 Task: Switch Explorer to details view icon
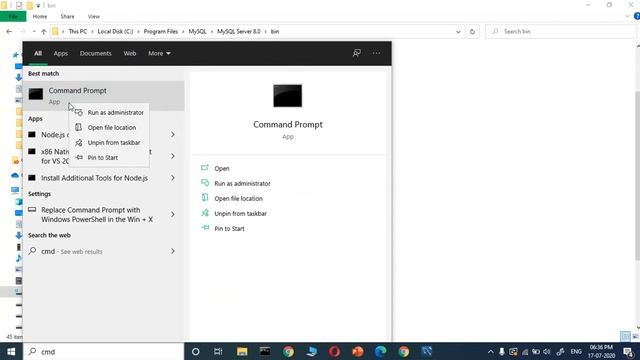click(625, 336)
